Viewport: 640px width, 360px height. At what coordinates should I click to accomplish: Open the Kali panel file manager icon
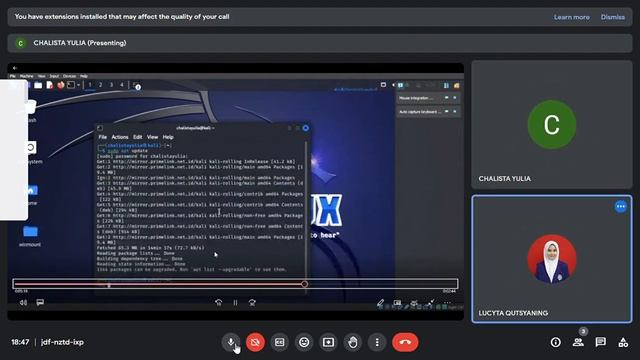click(x=38, y=85)
